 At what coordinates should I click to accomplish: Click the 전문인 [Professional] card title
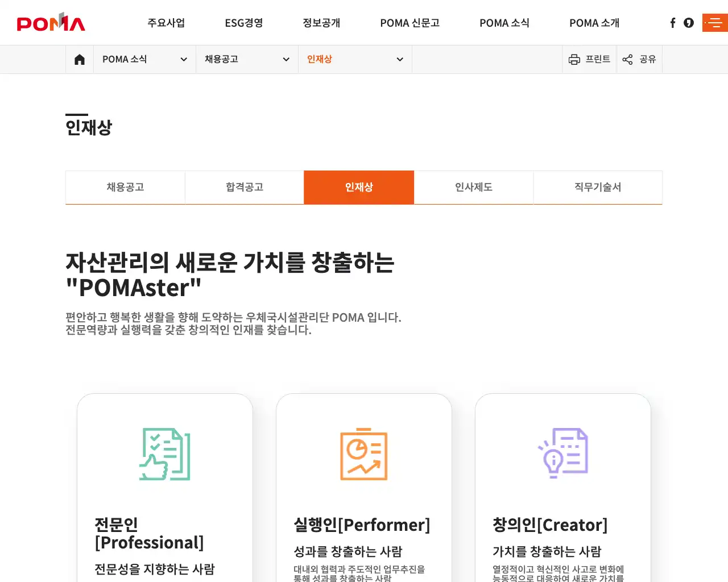tap(149, 533)
